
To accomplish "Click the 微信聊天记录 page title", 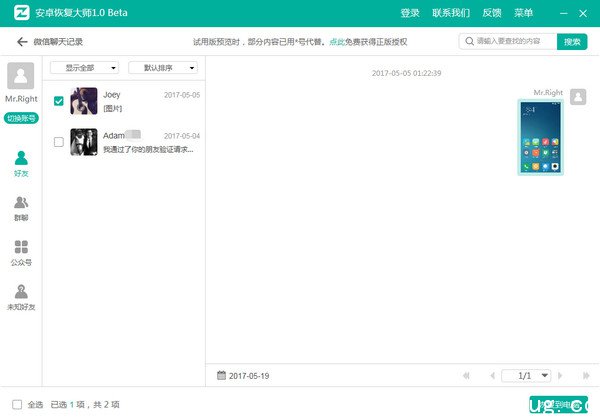I will tap(58, 42).
